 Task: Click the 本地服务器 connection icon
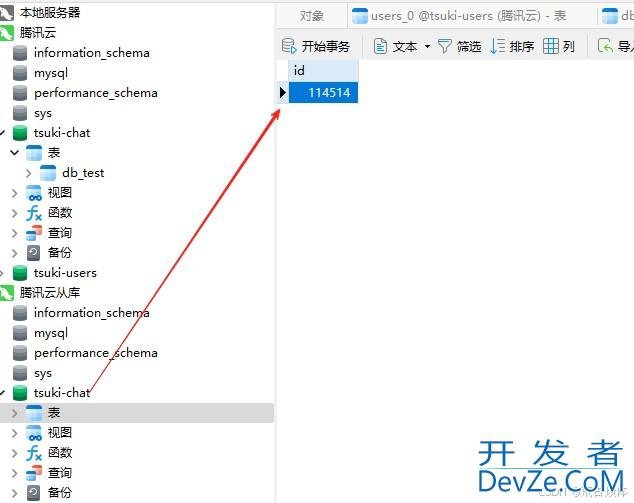pos(6,13)
